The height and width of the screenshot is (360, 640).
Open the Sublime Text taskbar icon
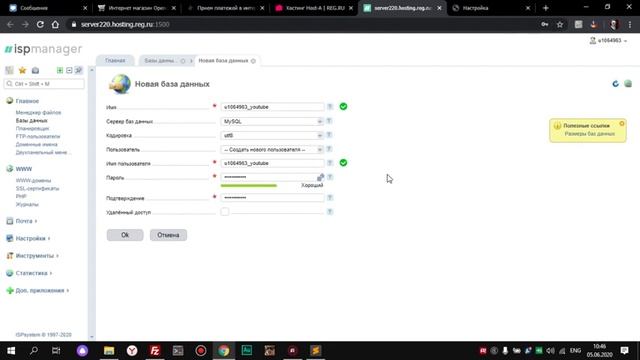point(316,351)
